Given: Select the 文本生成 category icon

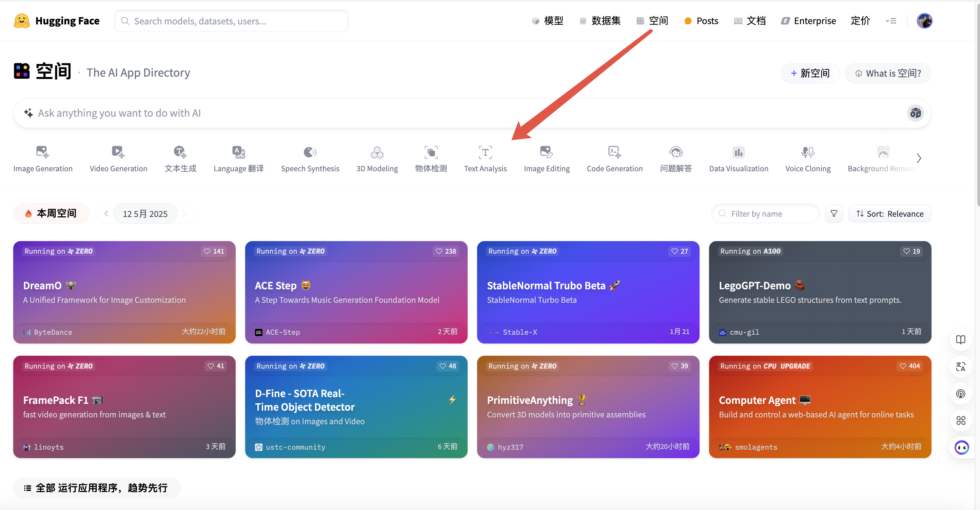Looking at the screenshot, I should pyautogui.click(x=180, y=152).
